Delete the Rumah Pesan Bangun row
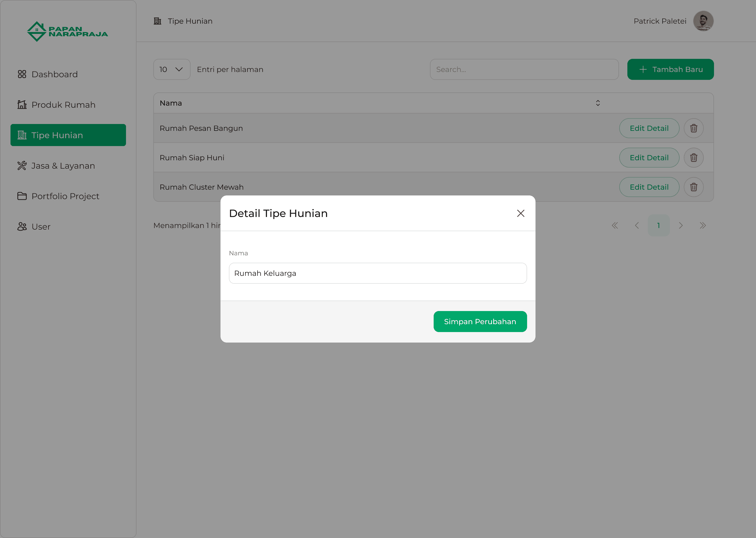 (x=694, y=128)
